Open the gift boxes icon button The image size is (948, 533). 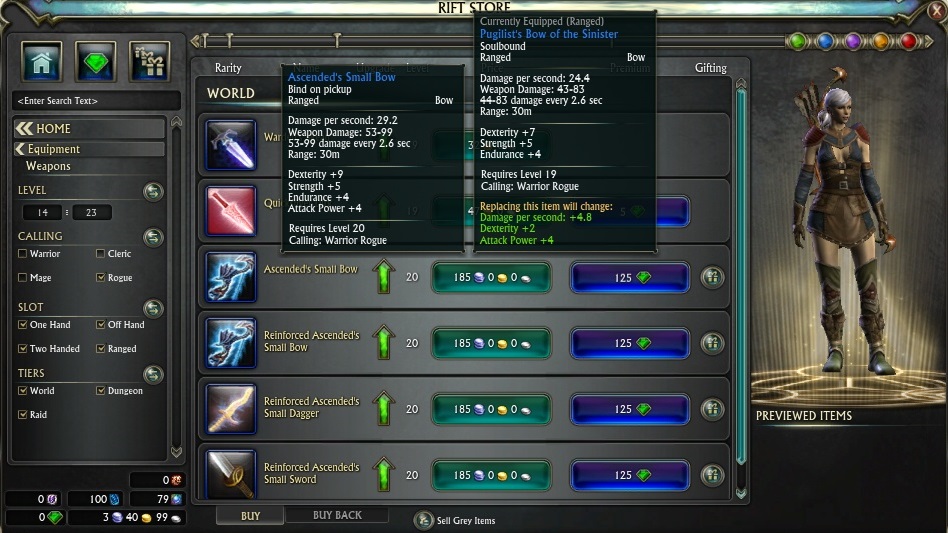coord(149,62)
